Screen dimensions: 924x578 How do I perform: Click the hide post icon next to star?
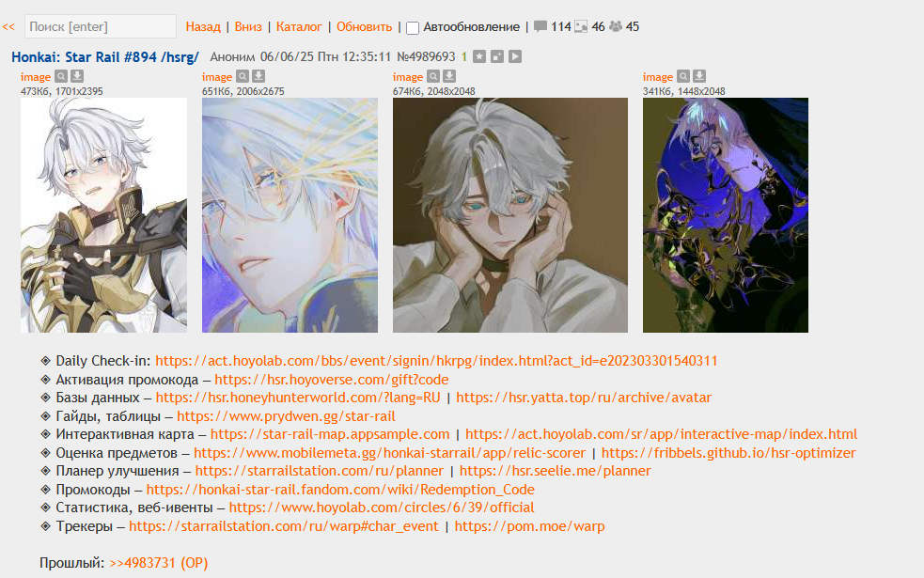(497, 56)
